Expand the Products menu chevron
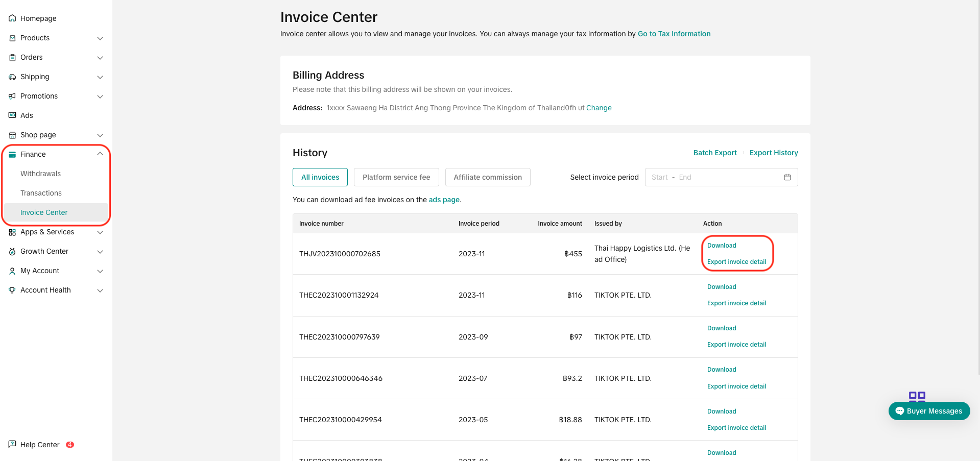This screenshot has height=461, width=980. (100, 38)
